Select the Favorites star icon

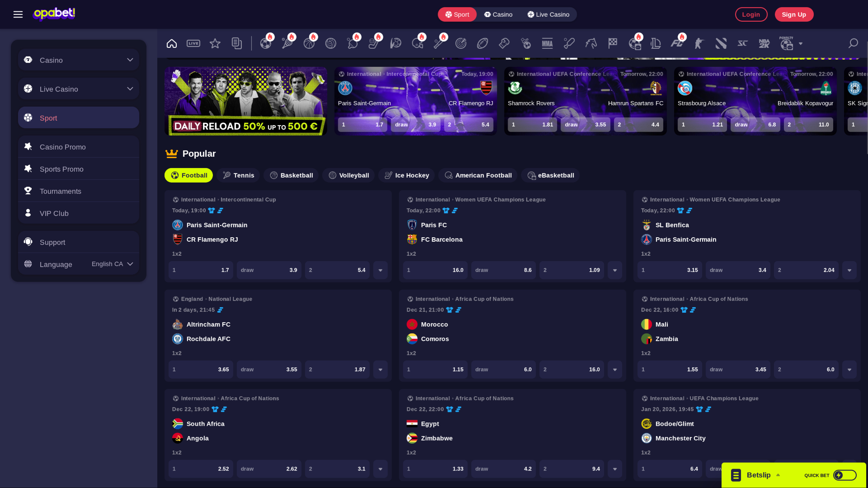(x=215, y=43)
